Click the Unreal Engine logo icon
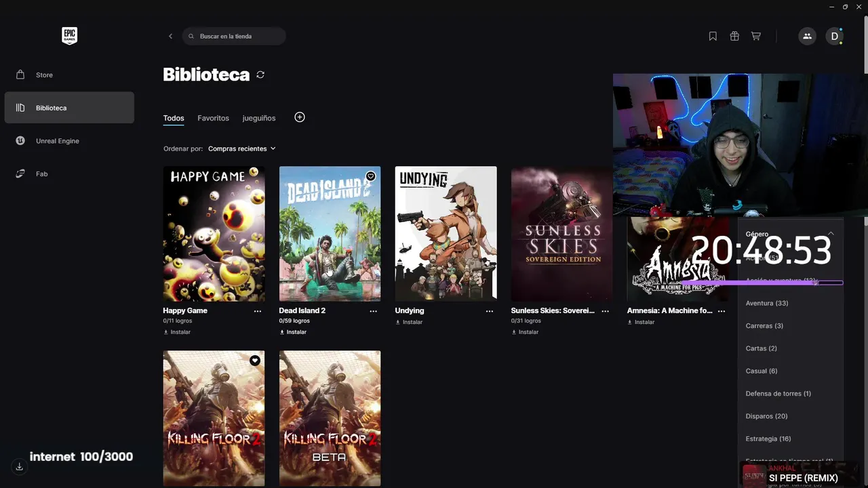 tap(20, 141)
